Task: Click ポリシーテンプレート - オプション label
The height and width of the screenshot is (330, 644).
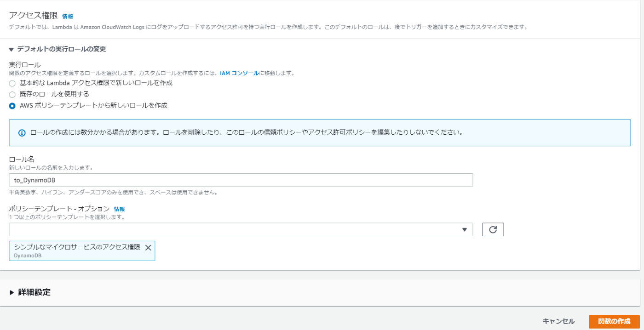Action: pyautogui.click(x=59, y=209)
